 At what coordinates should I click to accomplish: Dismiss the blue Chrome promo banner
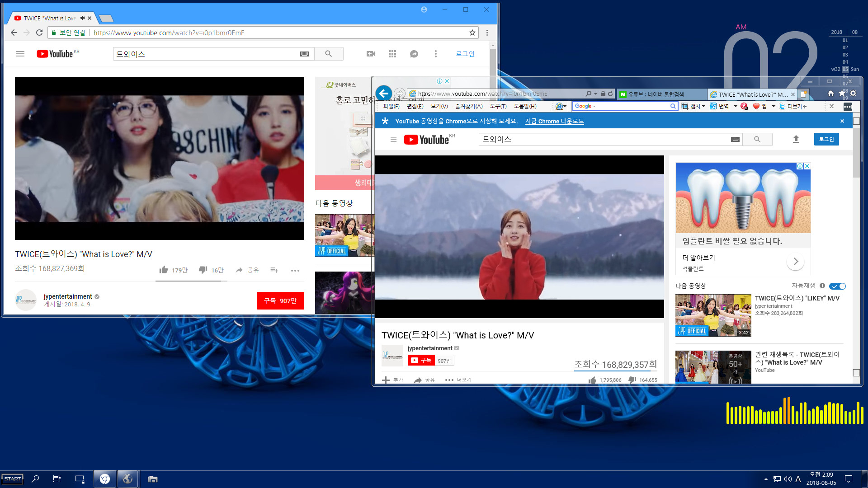click(x=842, y=121)
